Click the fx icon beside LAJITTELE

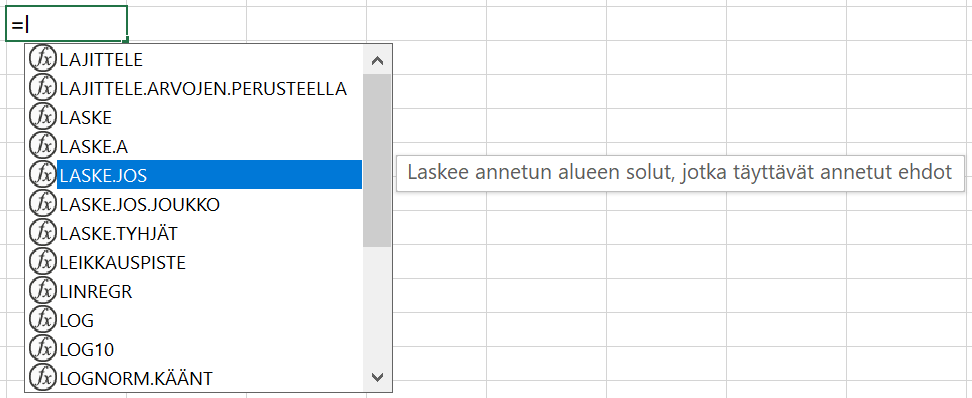43,59
